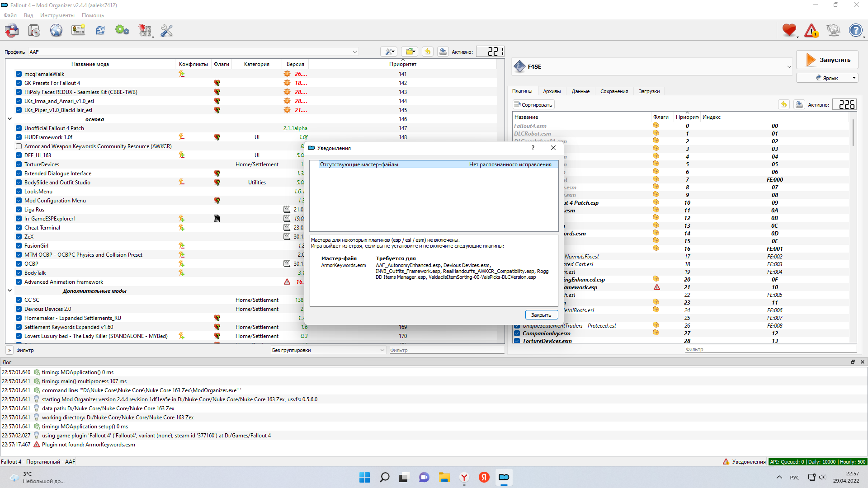Uncheck the TortureDevices mod checkbox
Viewport: 868px width, 488px height.
[x=19, y=164]
